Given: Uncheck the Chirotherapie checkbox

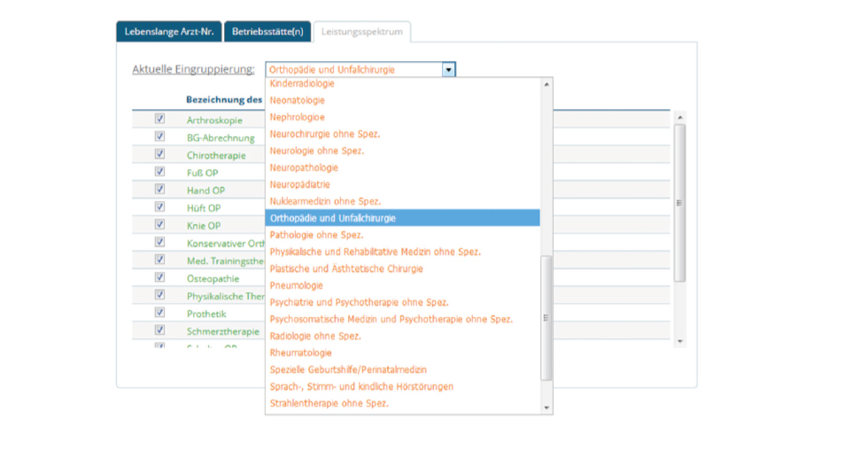Looking at the screenshot, I should pyautogui.click(x=159, y=154).
